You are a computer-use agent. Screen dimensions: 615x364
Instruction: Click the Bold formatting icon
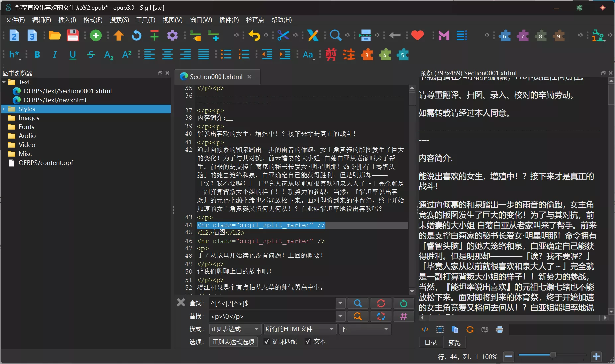coord(37,55)
